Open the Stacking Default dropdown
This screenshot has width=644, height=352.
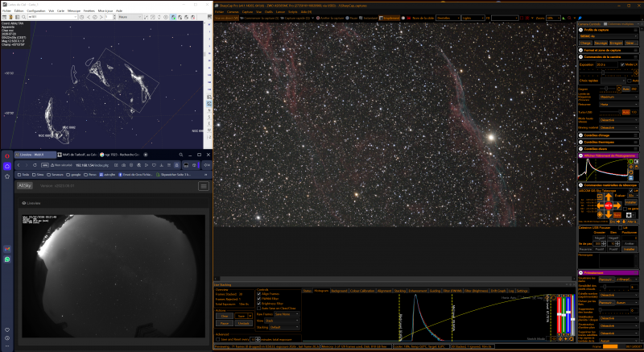tap(285, 327)
